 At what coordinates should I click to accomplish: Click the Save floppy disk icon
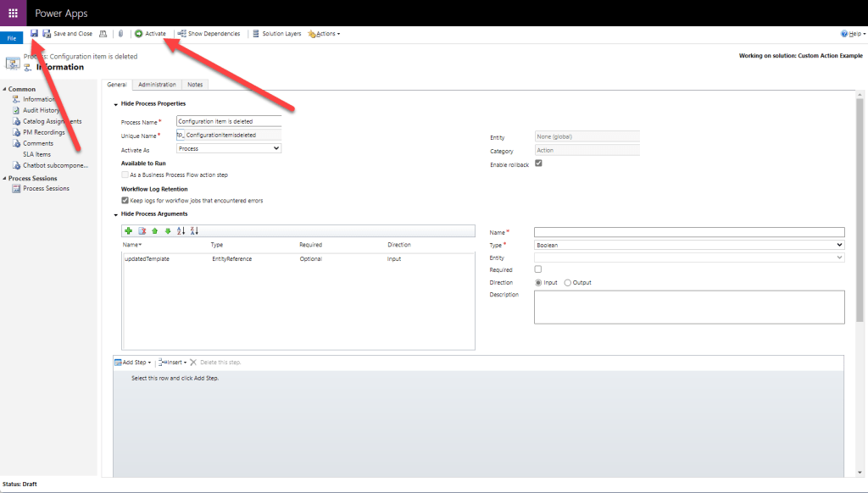click(34, 34)
